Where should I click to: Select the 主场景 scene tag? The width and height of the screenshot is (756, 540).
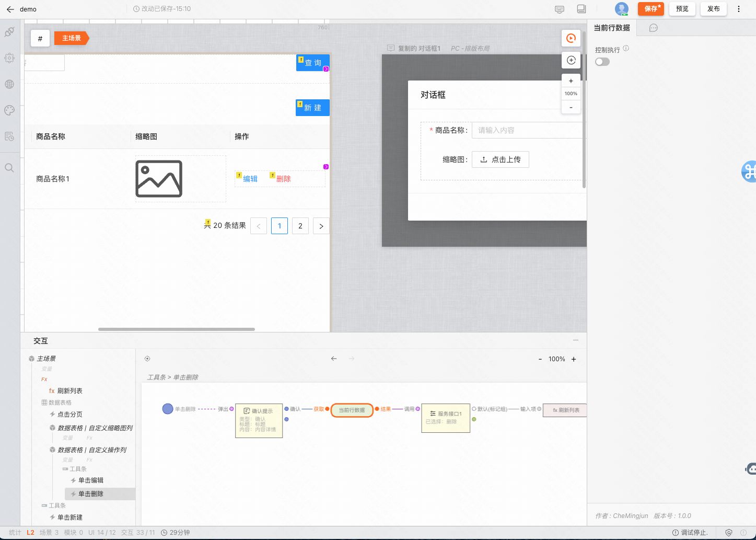coord(72,38)
